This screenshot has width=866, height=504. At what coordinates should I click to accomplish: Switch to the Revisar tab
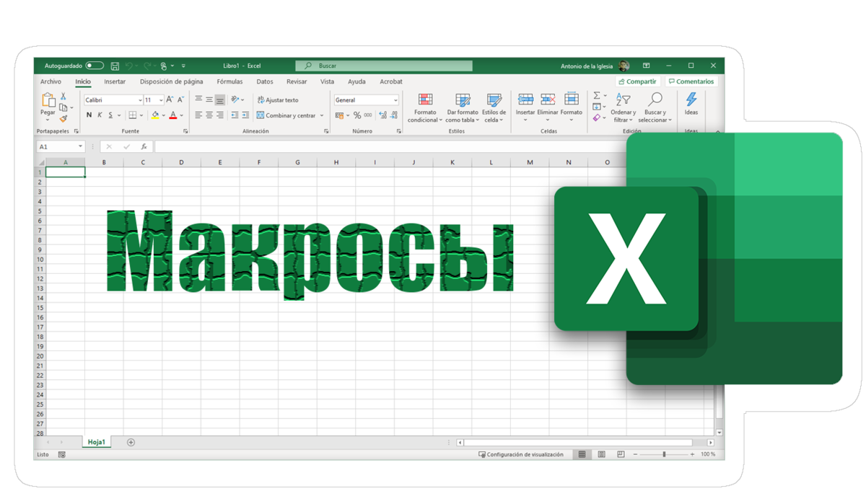tap(297, 81)
